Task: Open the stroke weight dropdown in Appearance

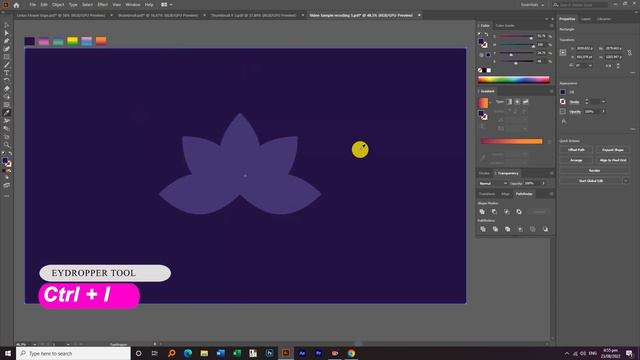Action: click(603, 102)
